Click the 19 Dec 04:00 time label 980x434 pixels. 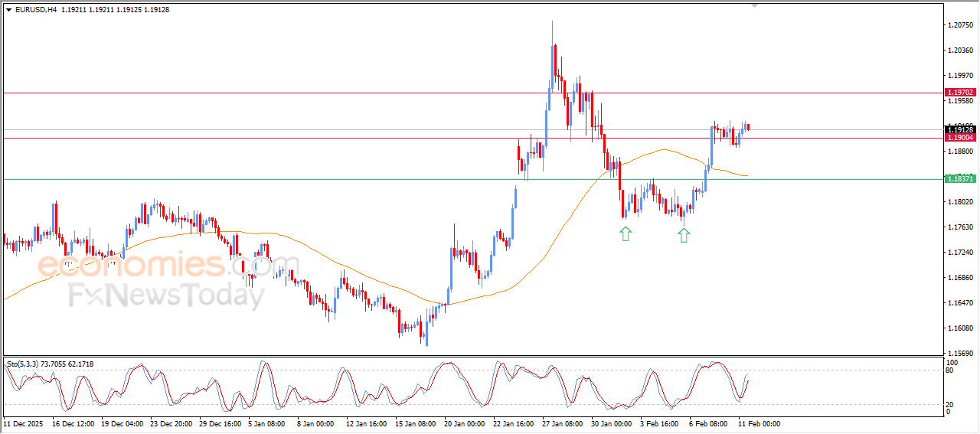pos(122,423)
